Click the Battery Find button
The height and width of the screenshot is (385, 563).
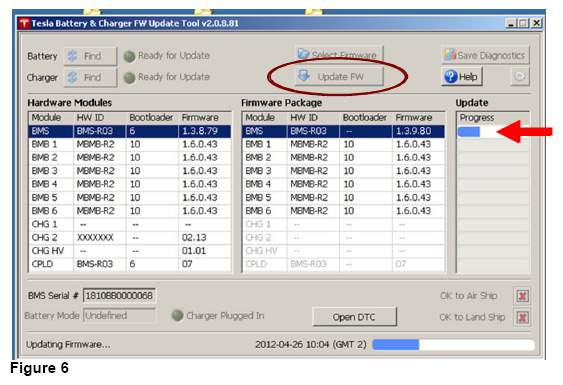coord(90,56)
